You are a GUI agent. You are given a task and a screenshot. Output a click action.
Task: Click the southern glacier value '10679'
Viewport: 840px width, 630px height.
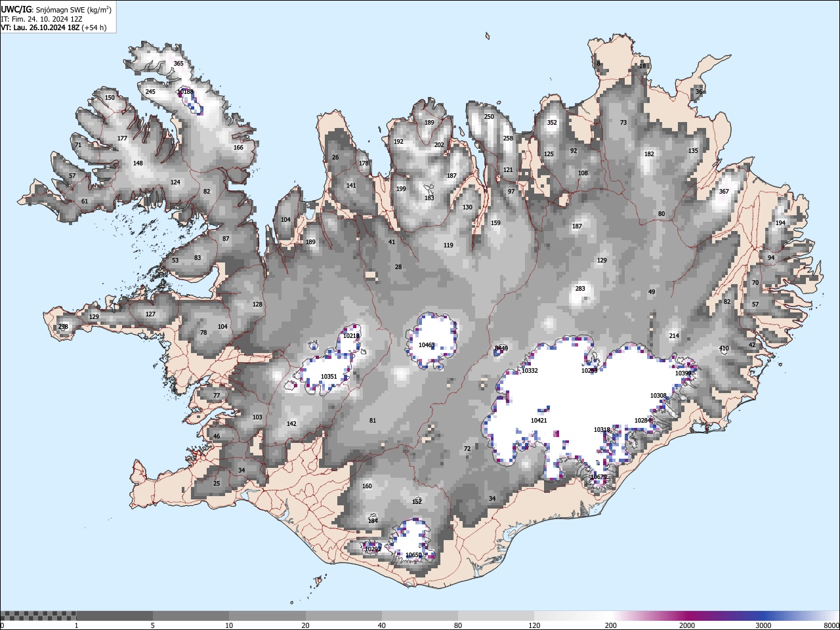coord(598,477)
